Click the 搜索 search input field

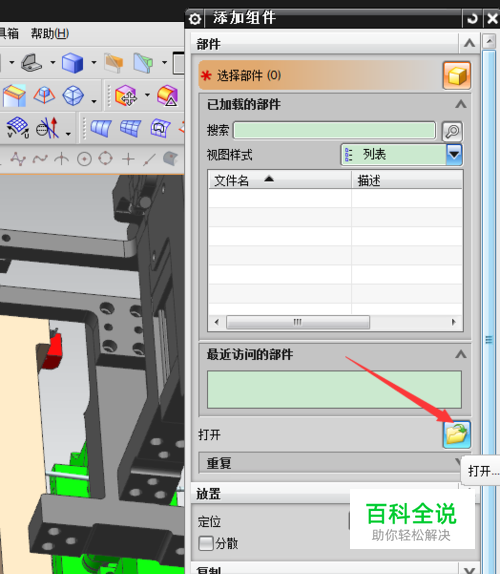pyautogui.click(x=335, y=130)
